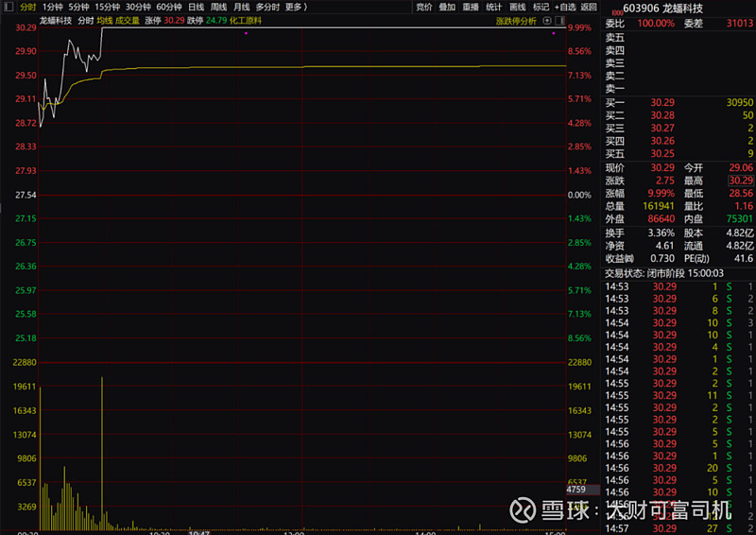Switch to the 5分钟 chart tab

[x=78, y=7]
